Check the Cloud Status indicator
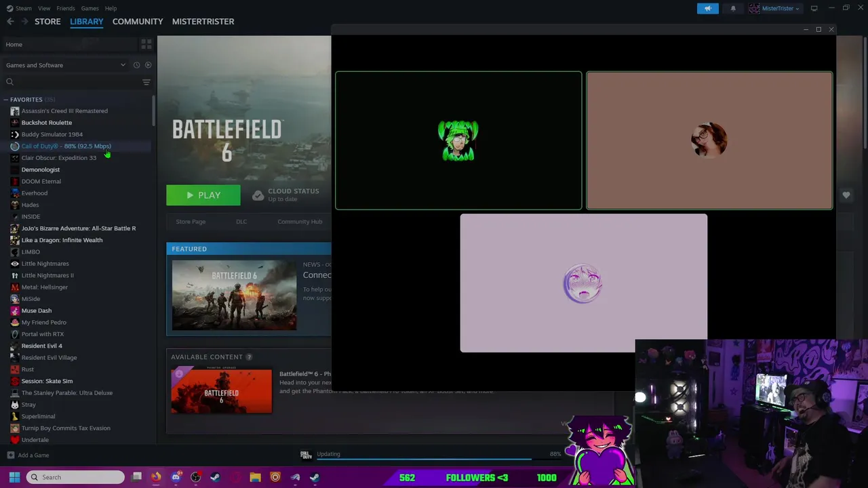868x488 pixels. 285,195
